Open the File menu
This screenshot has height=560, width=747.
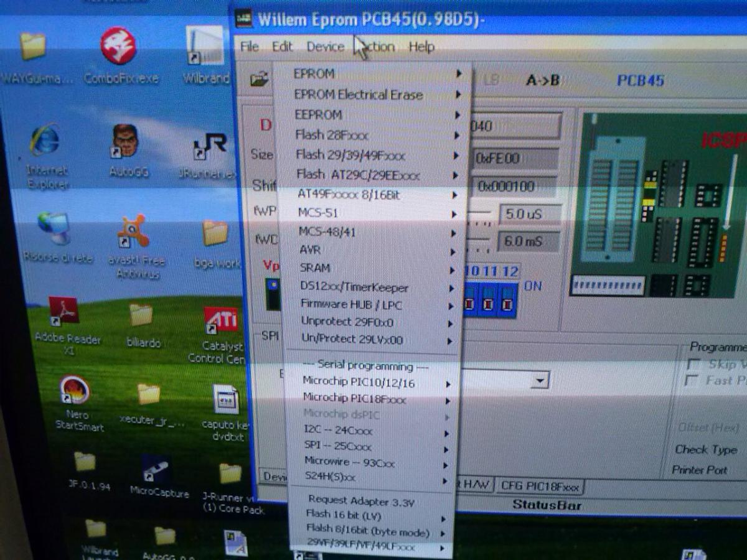pos(250,46)
